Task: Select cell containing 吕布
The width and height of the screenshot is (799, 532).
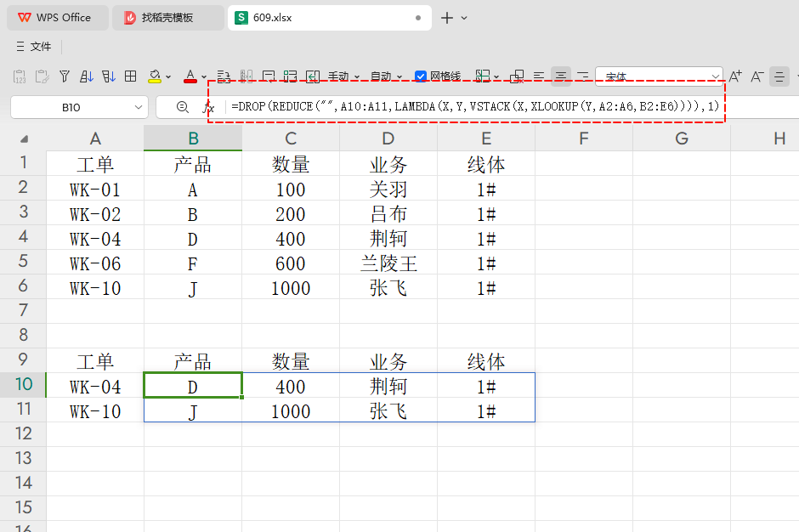Action: [x=388, y=214]
